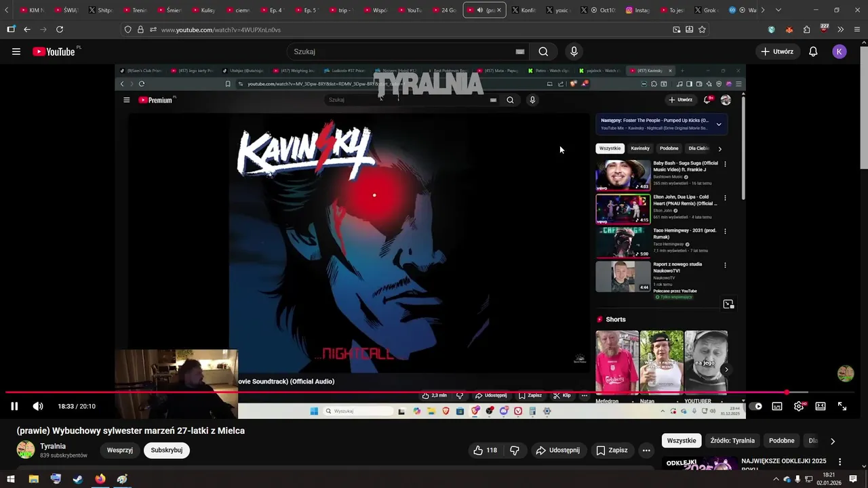Select the Źródło: Tyralnia chip
868x488 pixels.
pos(732,441)
